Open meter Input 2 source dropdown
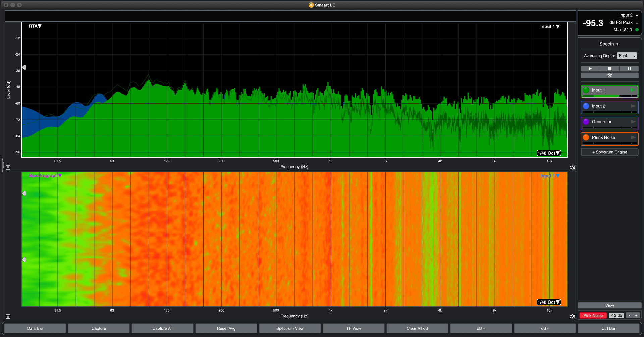Viewport: 644px width, 337px height. click(629, 15)
